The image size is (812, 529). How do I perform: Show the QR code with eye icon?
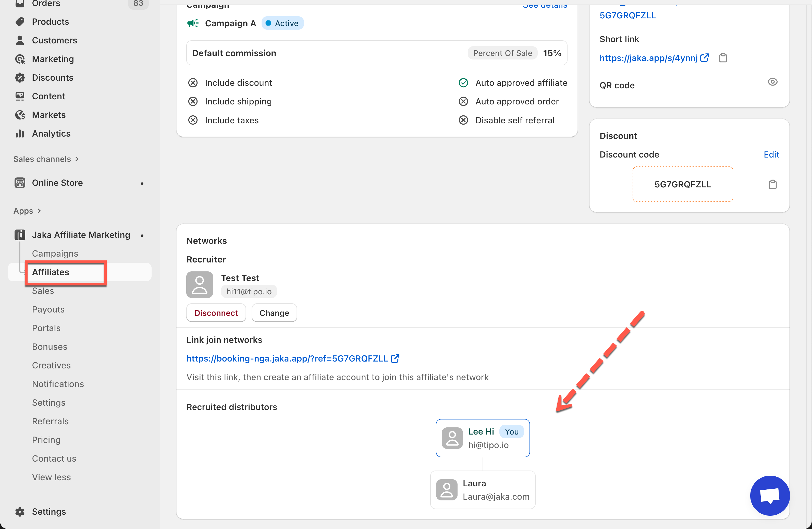click(772, 82)
